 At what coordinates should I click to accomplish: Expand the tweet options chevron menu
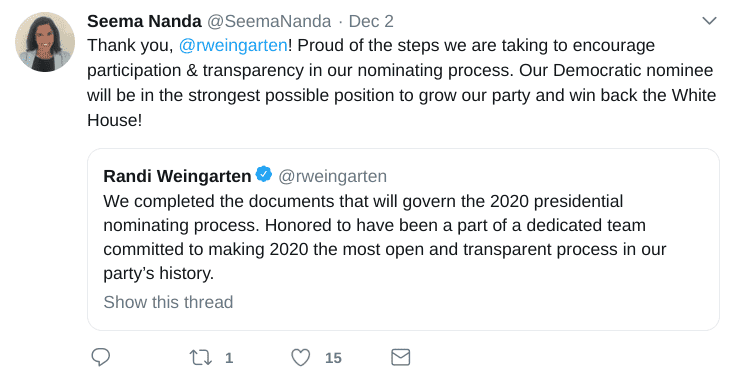click(x=709, y=21)
